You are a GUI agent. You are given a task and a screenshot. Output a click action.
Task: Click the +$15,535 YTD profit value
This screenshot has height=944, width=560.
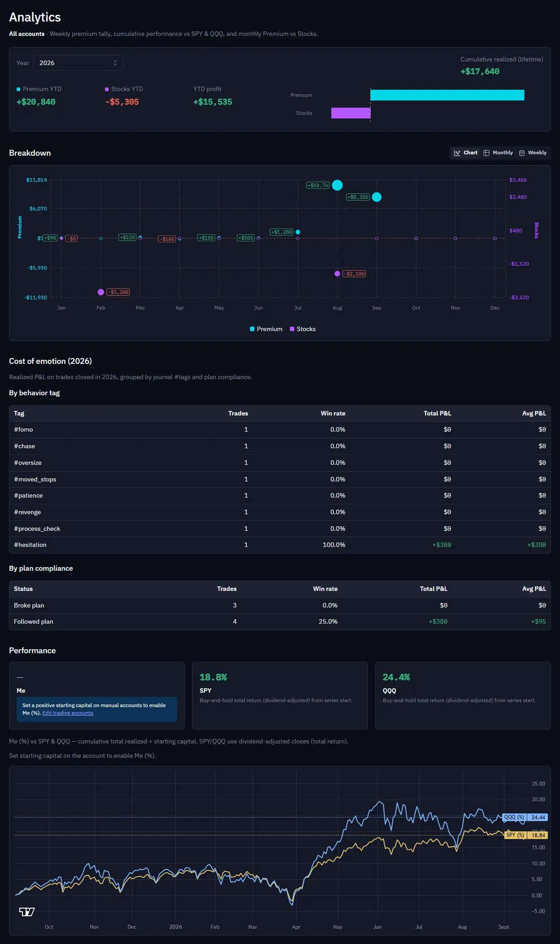coord(213,102)
